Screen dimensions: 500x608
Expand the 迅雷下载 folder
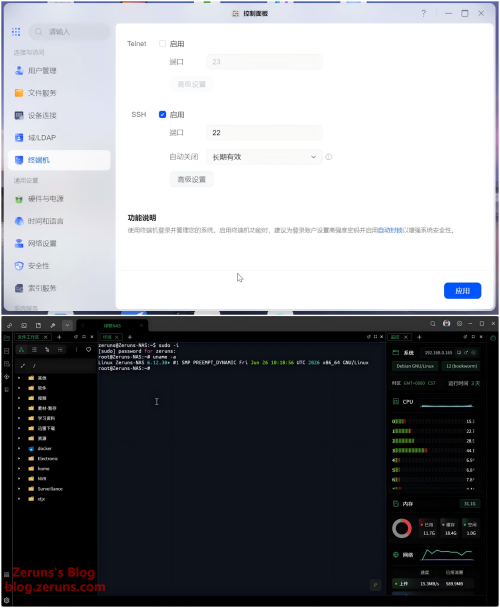pos(19,428)
